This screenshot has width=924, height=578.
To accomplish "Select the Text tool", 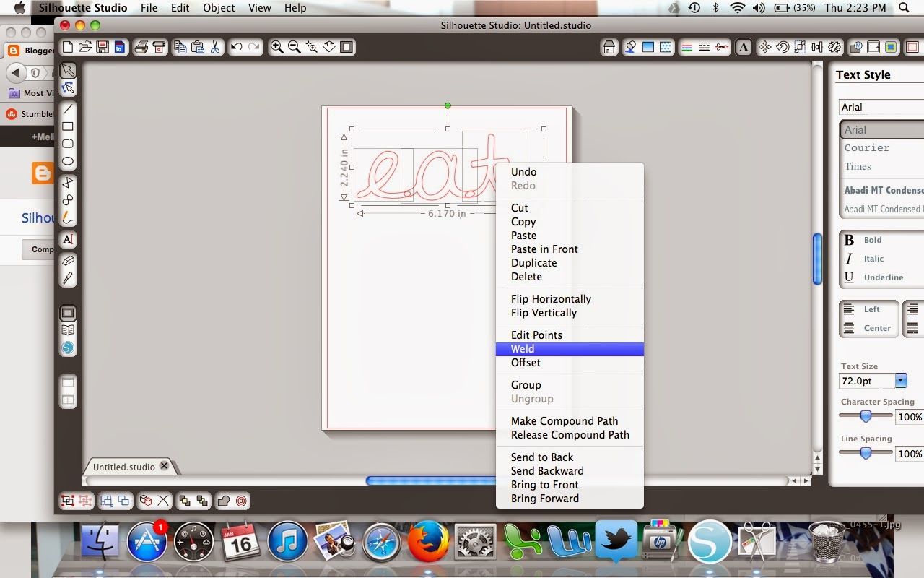I will (68, 239).
